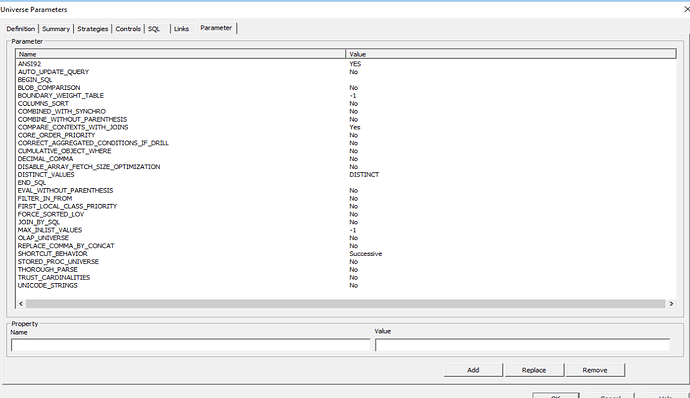Screen dimensions: 690x398
Task: Select the TRUST_CARDINALITIES parameter
Action: (54, 277)
